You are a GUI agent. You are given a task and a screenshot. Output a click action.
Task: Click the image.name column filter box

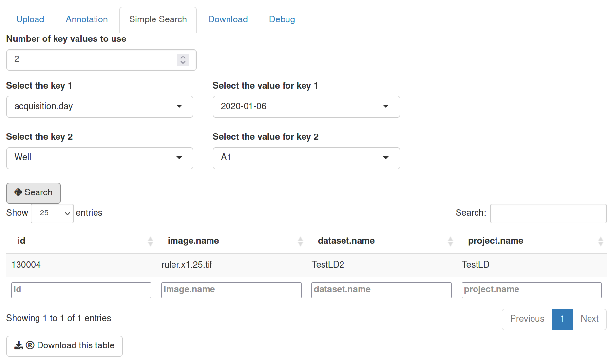[231, 290]
